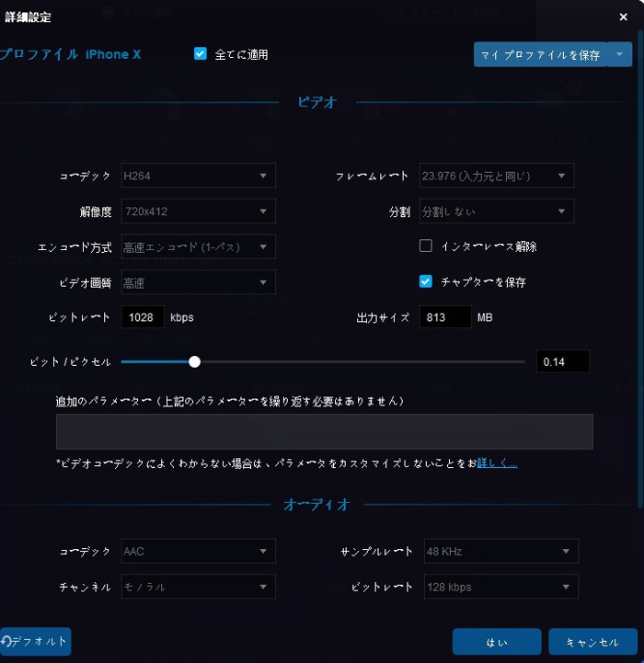This screenshot has height=663, width=644.
Task: Click the ビットレート 1028 kbps field
Action: coord(143,317)
